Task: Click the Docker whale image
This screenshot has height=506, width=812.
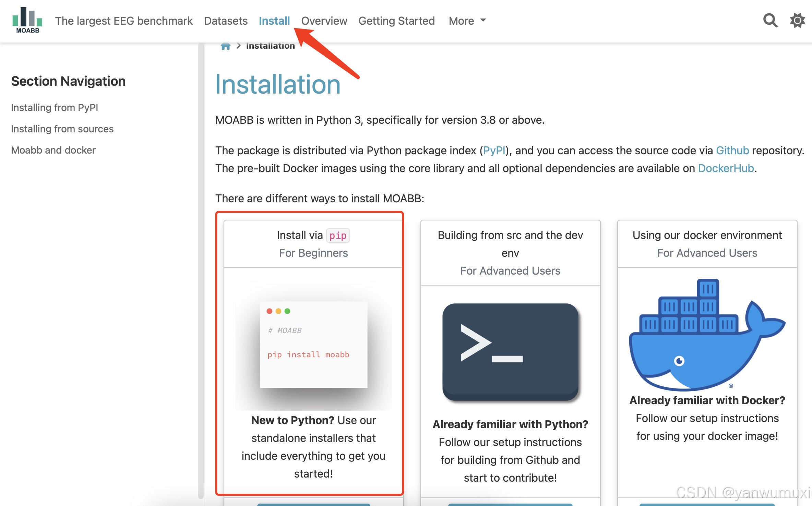Action: point(707,335)
